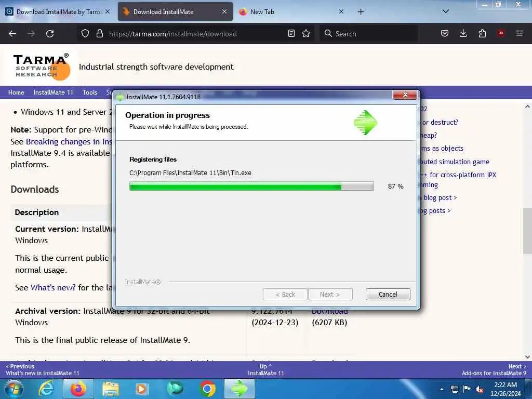Open InstallMate 11 site menu item
The height and width of the screenshot is (399, 532).
pyautogui.click(x=54, y=92)
